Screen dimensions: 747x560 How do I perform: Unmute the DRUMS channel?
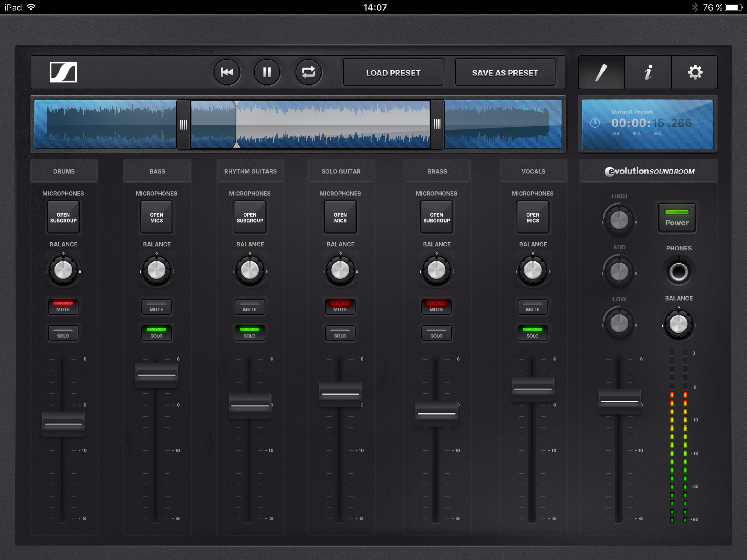pyautogui.click(x=63, y=307)
